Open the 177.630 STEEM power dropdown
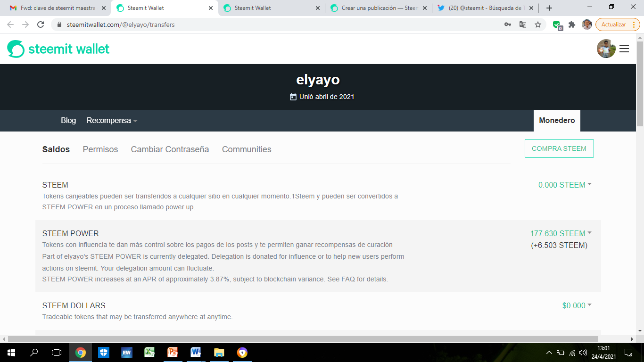This screenshot has width=644, height=362. (561, 233)
